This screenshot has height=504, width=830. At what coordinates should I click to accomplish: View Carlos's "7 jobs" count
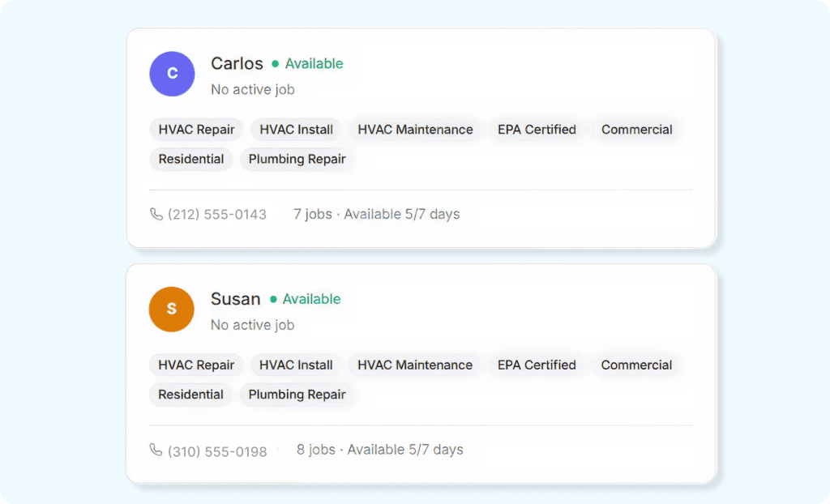[x=312, y=214]
